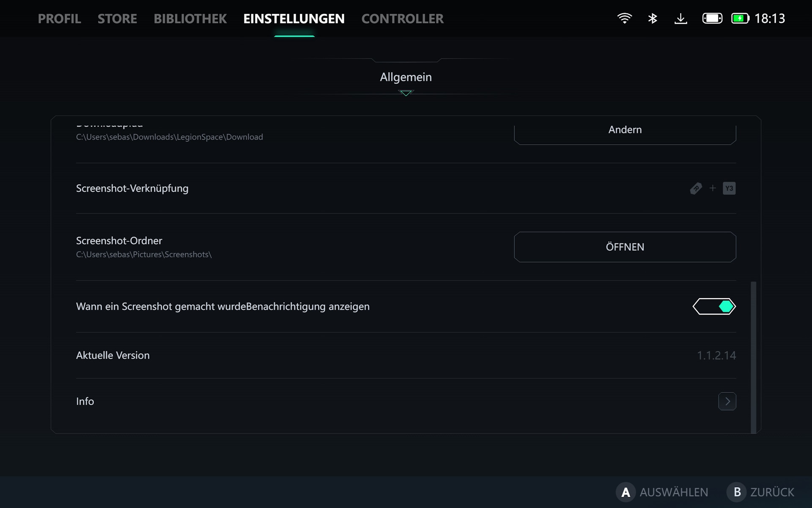The height and width of the screenshot is (508, 812).
Task: Click the Wi-Fi status icon
Action: [624, 18]
